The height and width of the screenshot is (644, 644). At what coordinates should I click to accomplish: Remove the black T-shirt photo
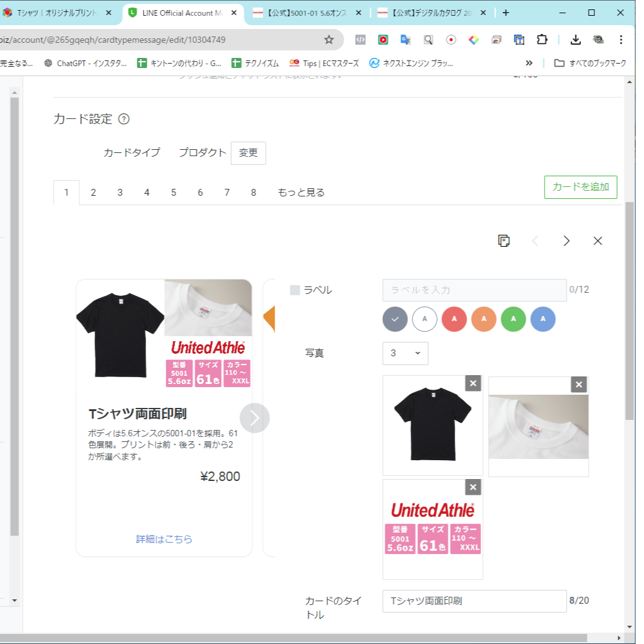[473, 383]
